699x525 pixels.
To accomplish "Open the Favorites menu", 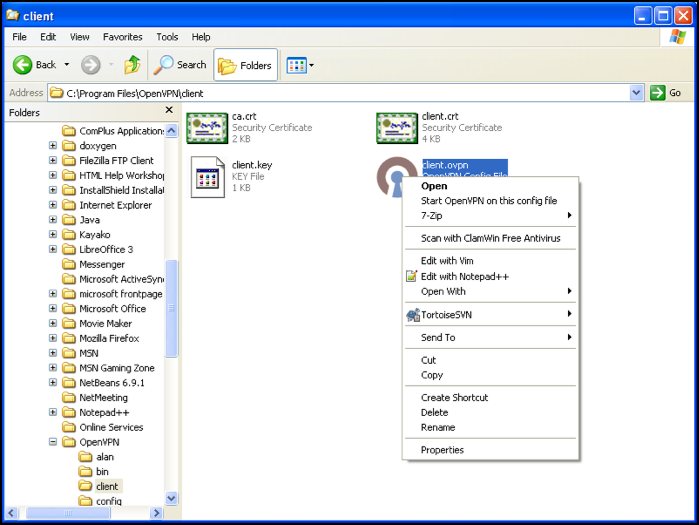I will click(x=122, y=37).
